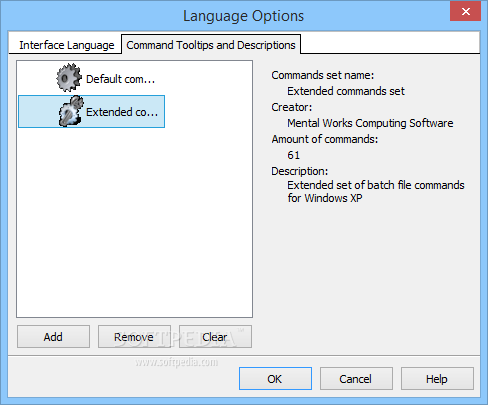The image size is (488, 405).
Task: Open Help for Language Options
Action: tap(437, 379)
